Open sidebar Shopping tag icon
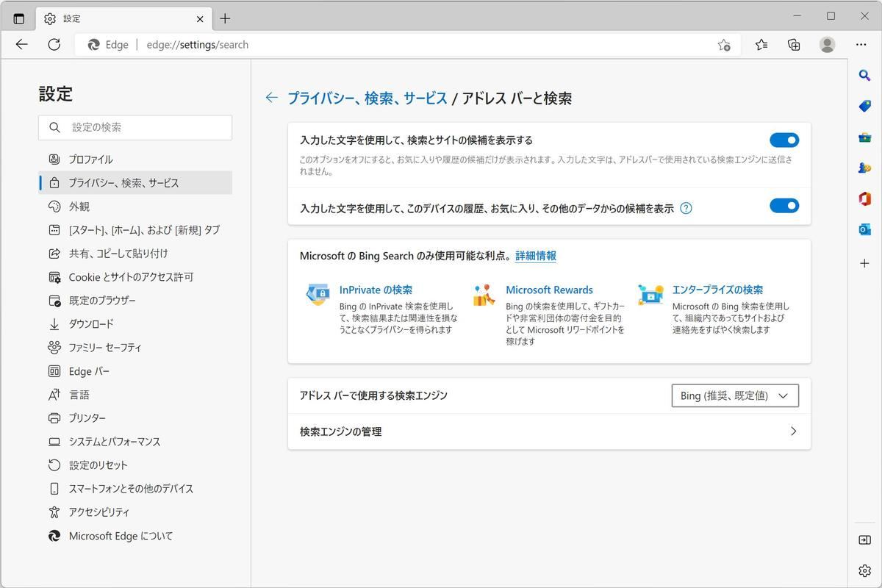 (864, 106)
